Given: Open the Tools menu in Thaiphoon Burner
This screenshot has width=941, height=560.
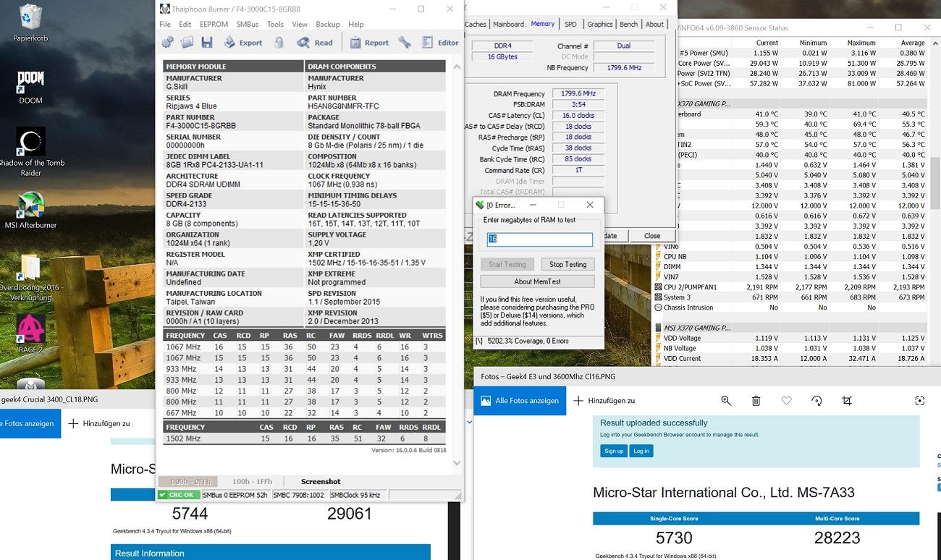Looking at the screenshot, I should tap(275, 24).
